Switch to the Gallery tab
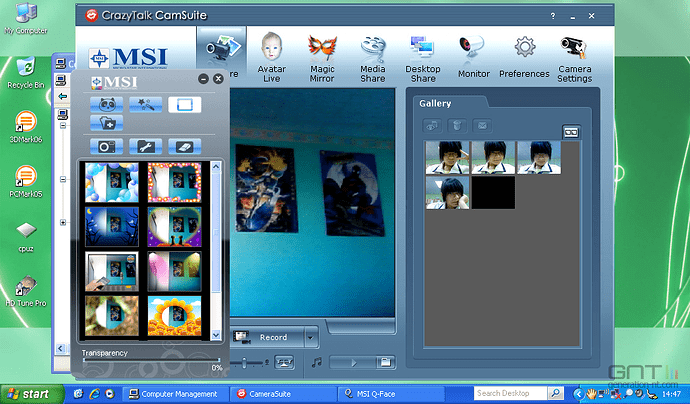The height and width of the screenshot is (404, 690). (436, 103)
